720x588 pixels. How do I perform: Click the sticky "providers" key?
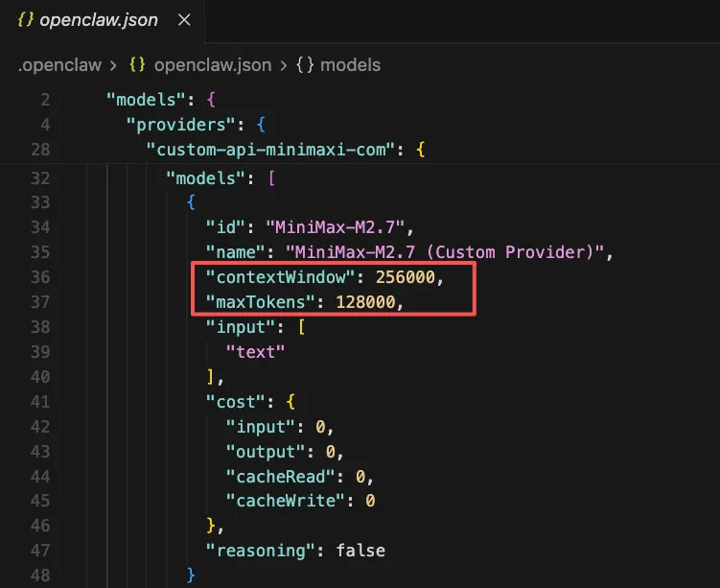181,125
